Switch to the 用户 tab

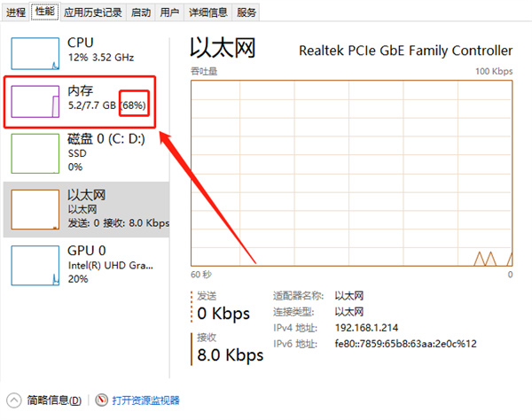pos(169,12)
